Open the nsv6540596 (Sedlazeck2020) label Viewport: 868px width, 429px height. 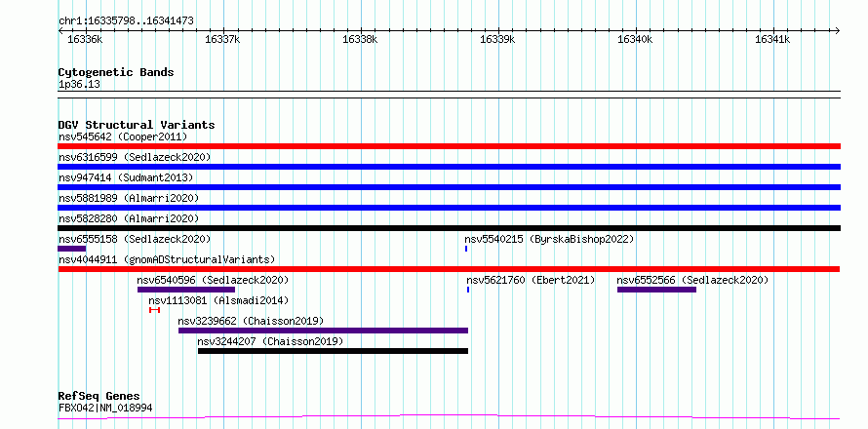coord(214,280)
